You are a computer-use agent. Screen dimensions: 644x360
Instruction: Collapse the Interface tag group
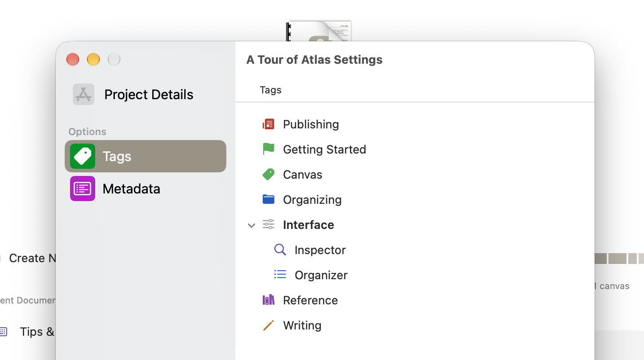[251, 225]
